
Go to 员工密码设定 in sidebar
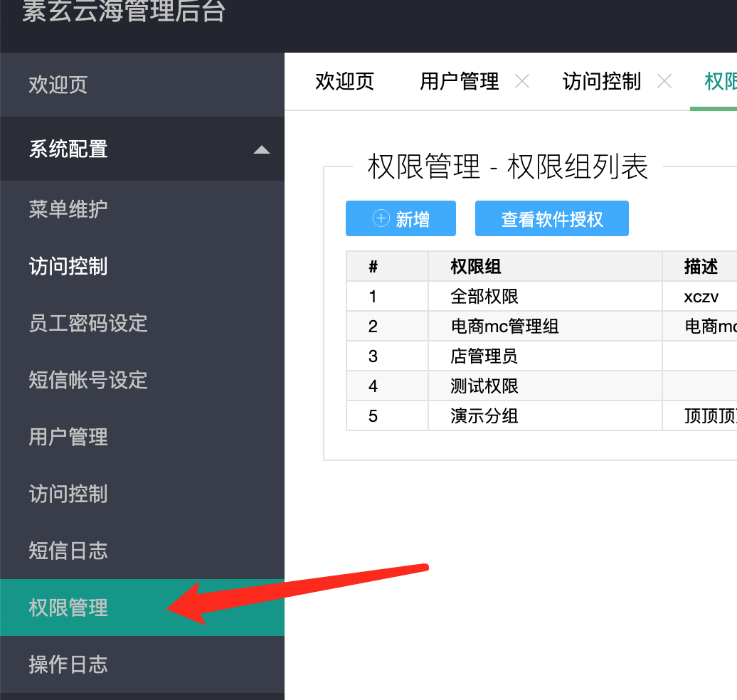click(x=88, y=323)
